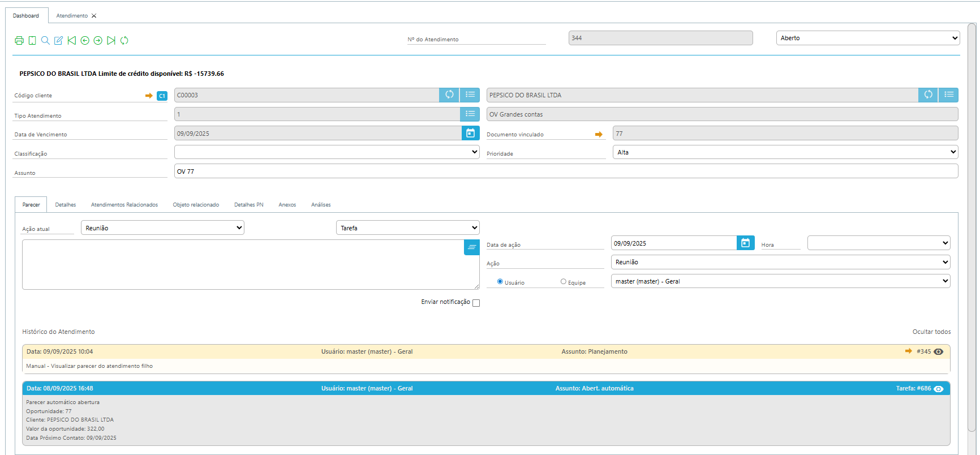Click the blue text icon on the parecer box

point(472,247)
